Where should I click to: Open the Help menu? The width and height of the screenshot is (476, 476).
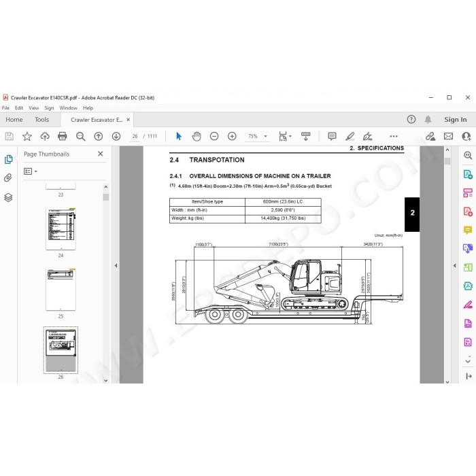pos(88,107)
